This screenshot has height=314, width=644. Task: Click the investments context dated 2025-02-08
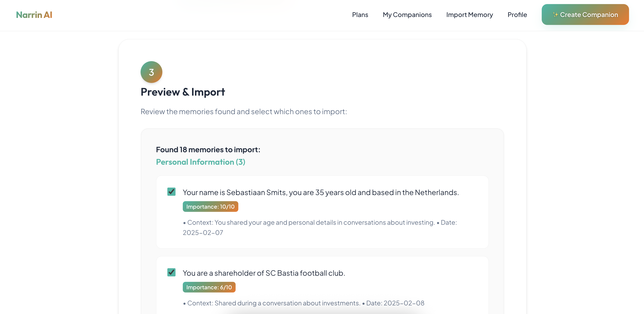(x=303, y=303)
